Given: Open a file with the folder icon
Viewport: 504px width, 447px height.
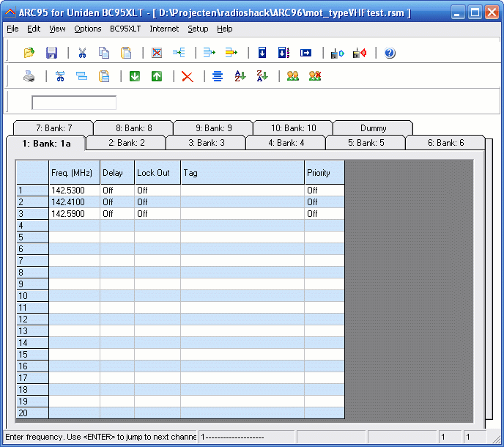Looking at the screenshot, I should [29, 53].
